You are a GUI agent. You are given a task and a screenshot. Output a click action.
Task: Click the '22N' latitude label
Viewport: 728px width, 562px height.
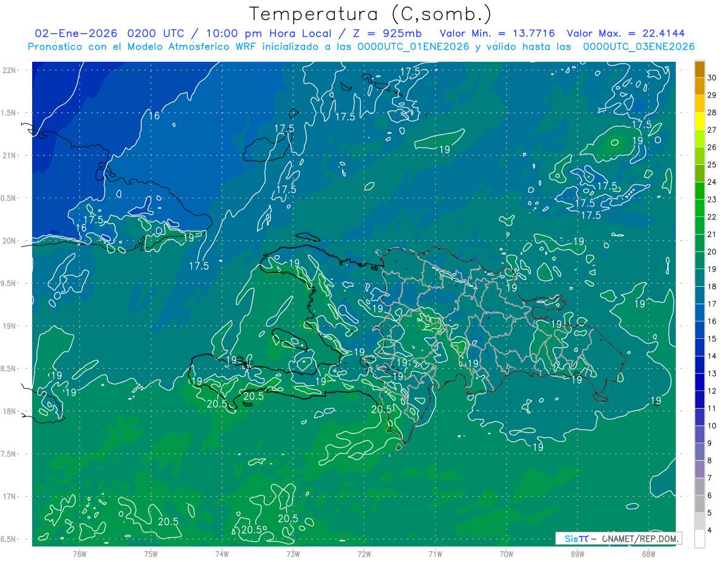click(10, 70)
